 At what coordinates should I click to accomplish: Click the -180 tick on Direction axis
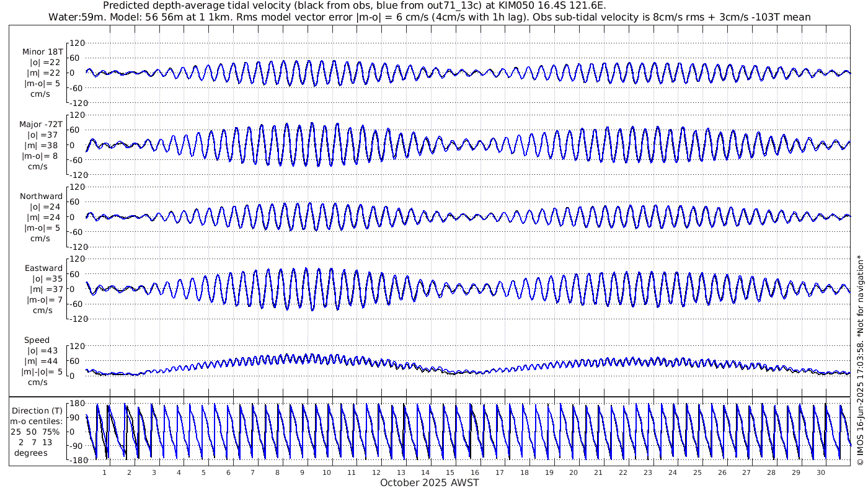74,459
